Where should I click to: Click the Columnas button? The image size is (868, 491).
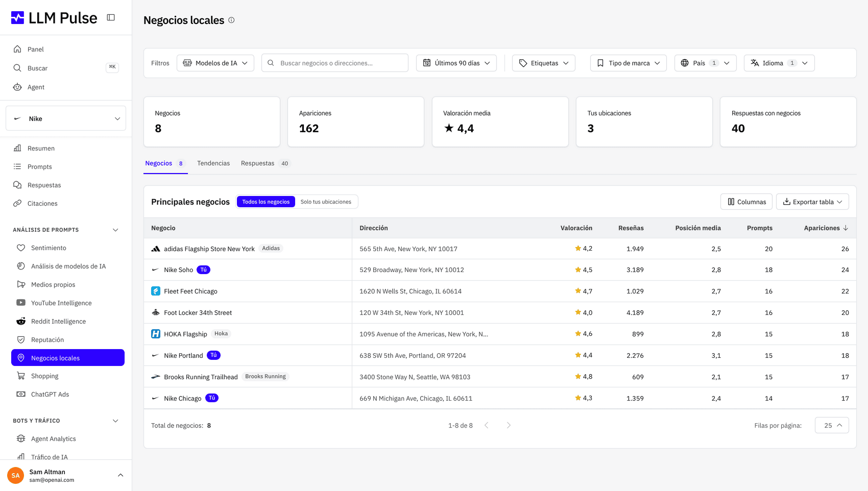point(746,202)
